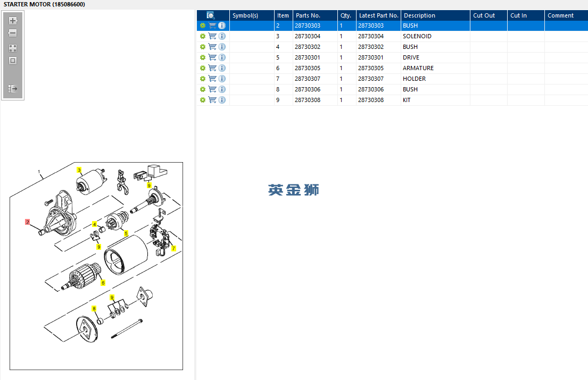Select DRIVE description cell

coord(435,57)
